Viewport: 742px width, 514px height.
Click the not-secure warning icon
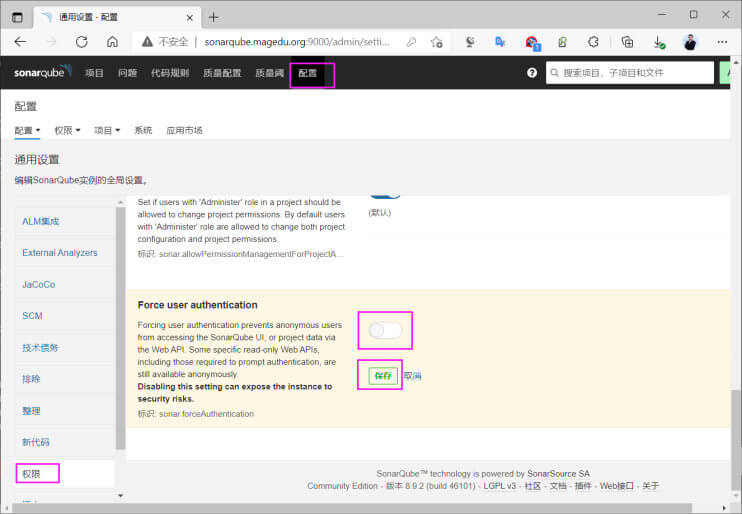(x=147, y=42)
